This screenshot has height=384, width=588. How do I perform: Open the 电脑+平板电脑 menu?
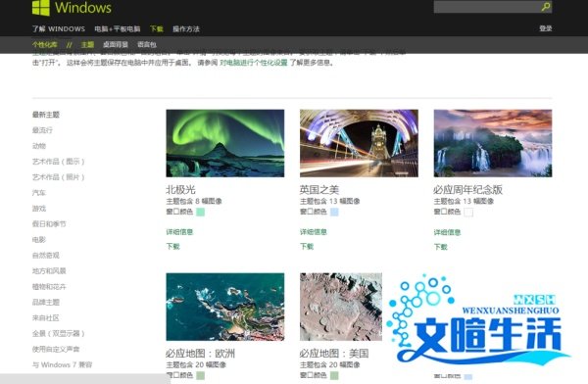(x=118, y=28)
